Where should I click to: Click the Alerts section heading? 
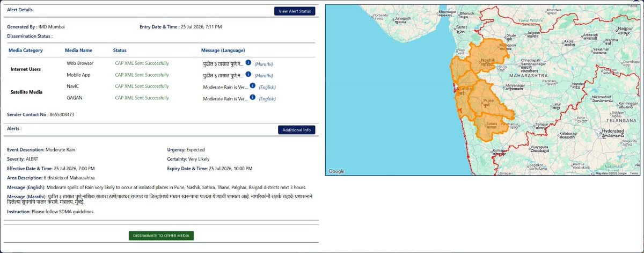[14, 129]
